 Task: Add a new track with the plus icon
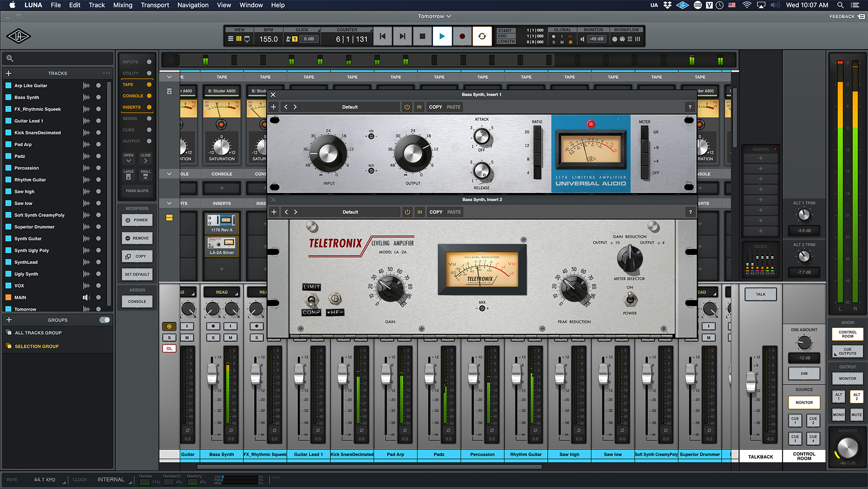point(9,73)
